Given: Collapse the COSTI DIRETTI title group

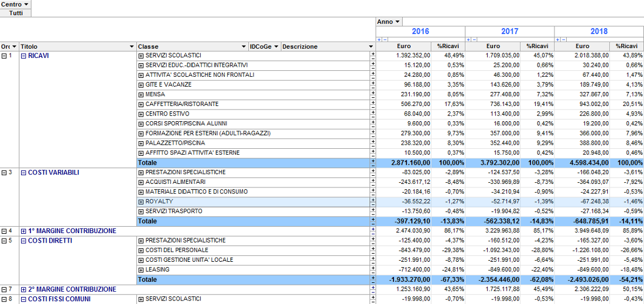Looking at the screenshot, I should pos(23,241).
